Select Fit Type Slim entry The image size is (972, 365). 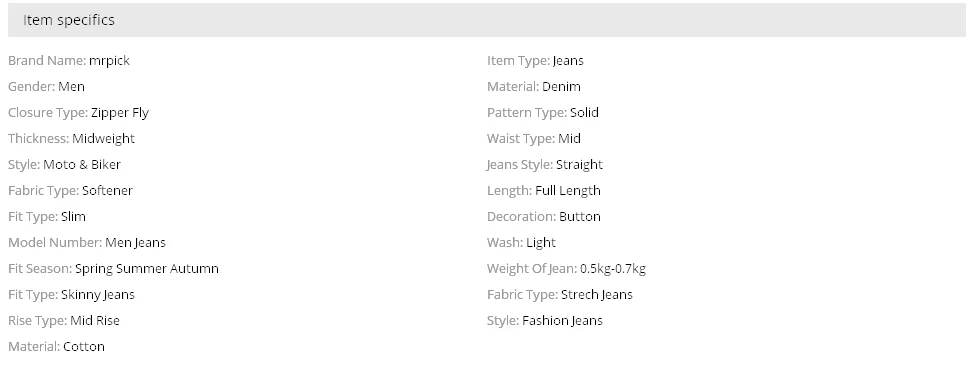click(x=47, y=217)
